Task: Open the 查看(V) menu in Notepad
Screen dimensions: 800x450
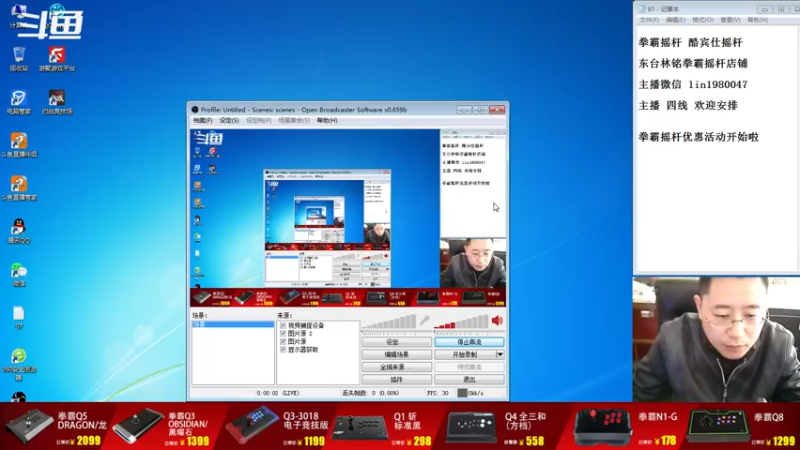Action: pos(730,20)
